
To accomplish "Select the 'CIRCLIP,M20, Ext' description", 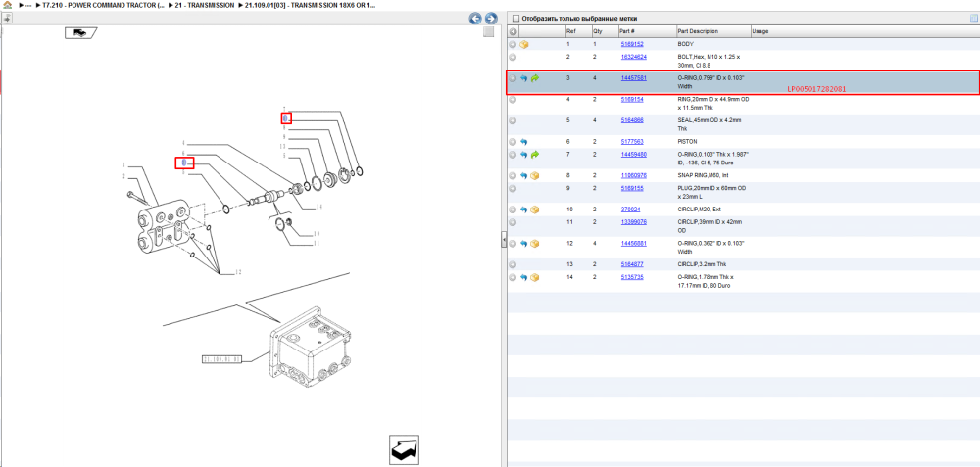I will (x=700, y=210).
